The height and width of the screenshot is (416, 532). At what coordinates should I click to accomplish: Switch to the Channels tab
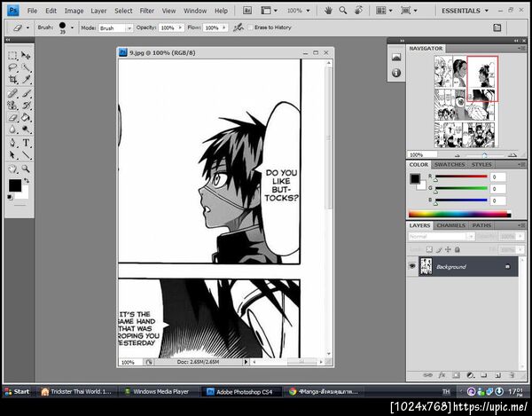[x=451, y=225]
